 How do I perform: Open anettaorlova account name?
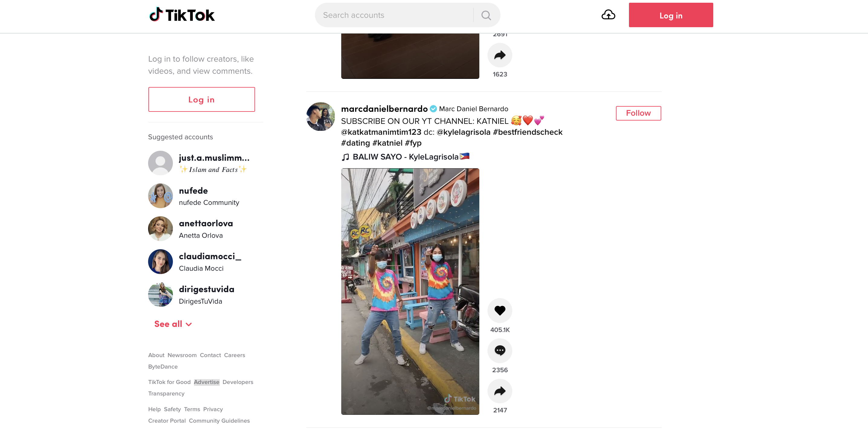click(x=206, y=224)
